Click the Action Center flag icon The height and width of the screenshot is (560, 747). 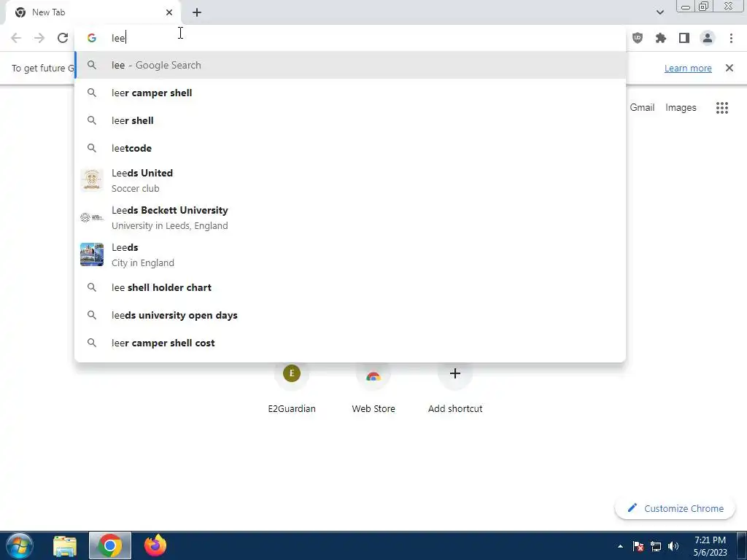pyautogui.click(x=638, y=546)
